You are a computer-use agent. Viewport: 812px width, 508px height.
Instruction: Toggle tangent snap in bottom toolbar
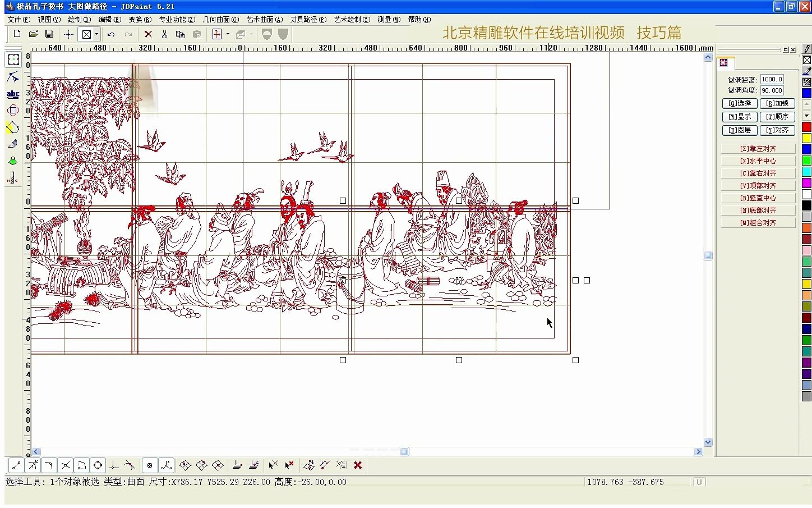[x=130, y=465]
